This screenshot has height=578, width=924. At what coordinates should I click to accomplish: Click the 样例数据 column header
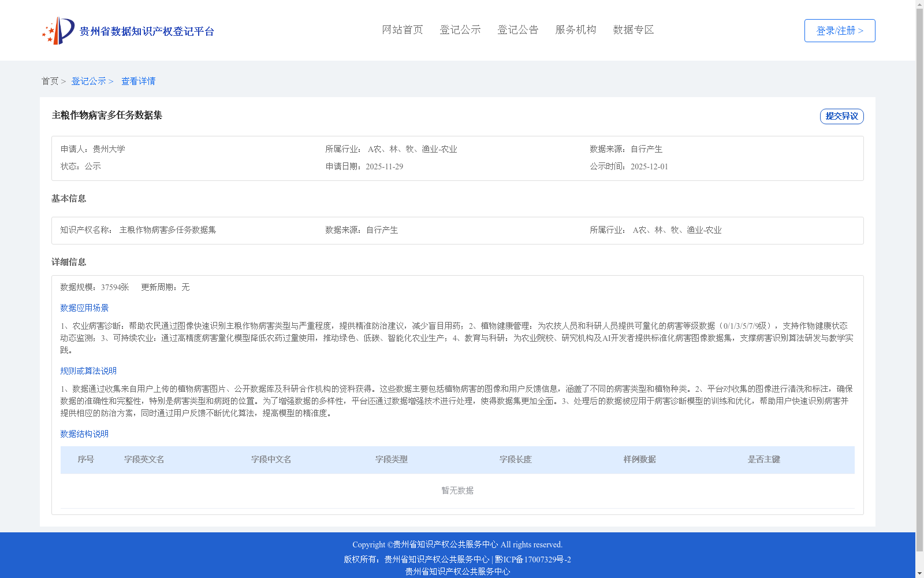click(640, 460)
